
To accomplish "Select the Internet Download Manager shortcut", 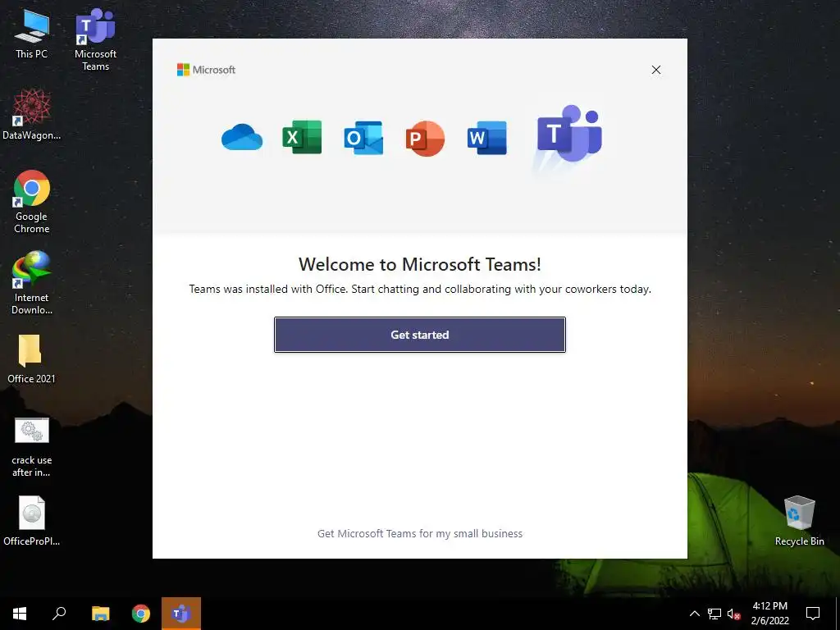I will (x=32, y=282).
